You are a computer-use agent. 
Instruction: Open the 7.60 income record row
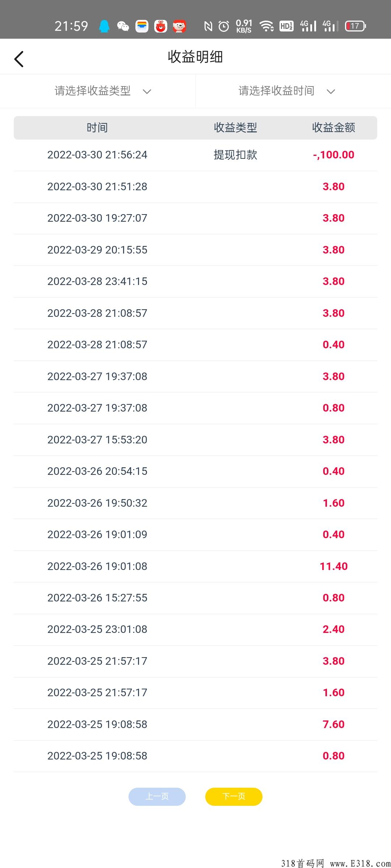(195, 724)
